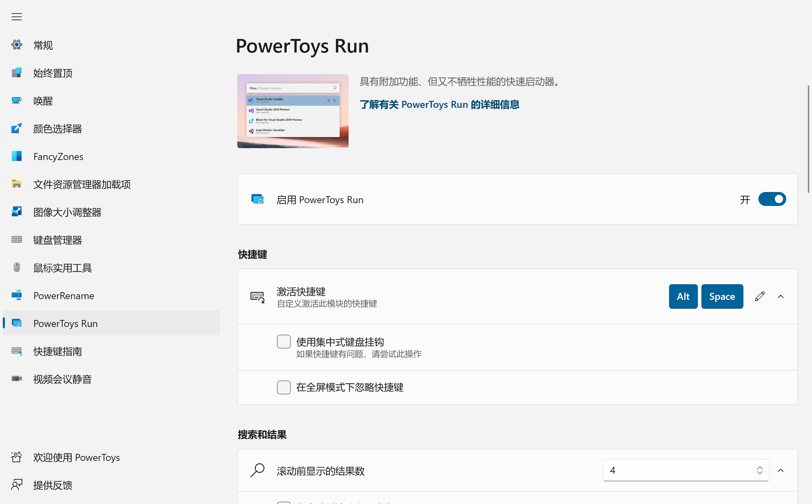Click the 键盘管理器 keyboard icon
The width and height of the screenshot is (812, 504).
coord(16,240)
